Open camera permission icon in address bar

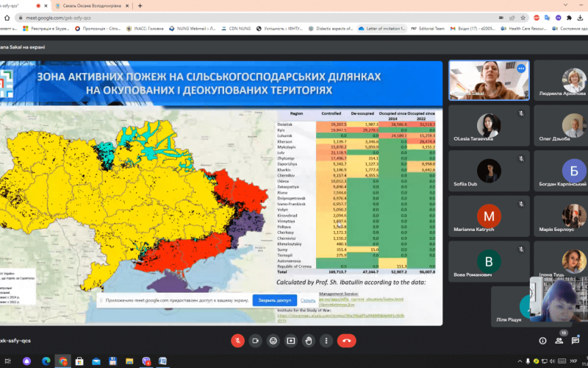501,18
